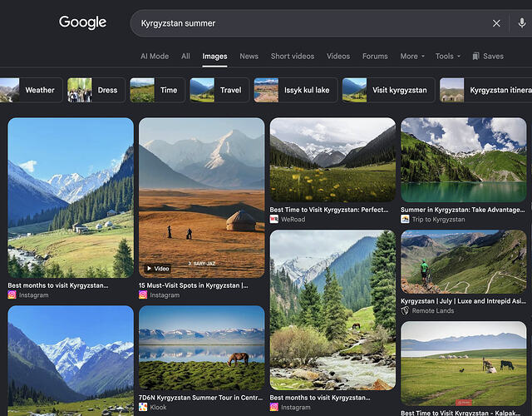Clear the search box with the X icon

(x=496, y=23)
